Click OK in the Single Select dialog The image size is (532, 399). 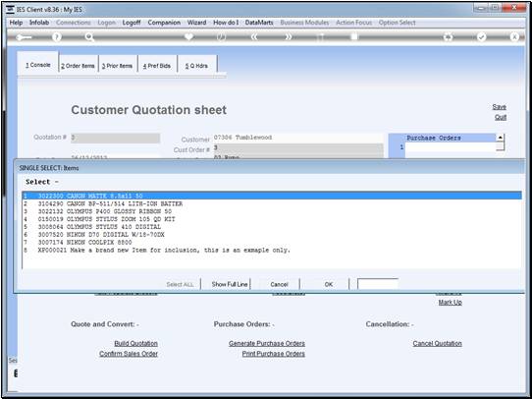329,284
